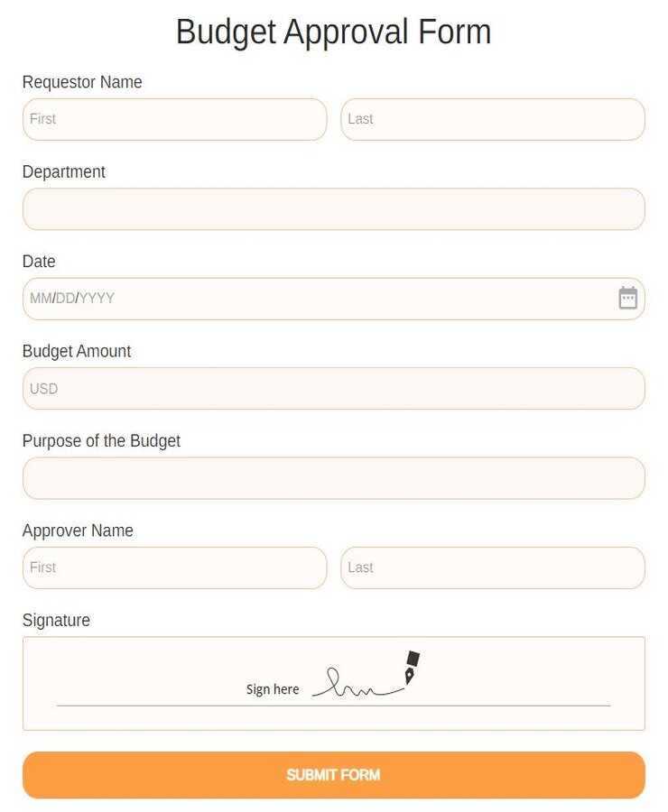Image resolution: width=668 pixels, height=812 pixels.
Task: Click the Department input field
Action: tap(334, 208)
